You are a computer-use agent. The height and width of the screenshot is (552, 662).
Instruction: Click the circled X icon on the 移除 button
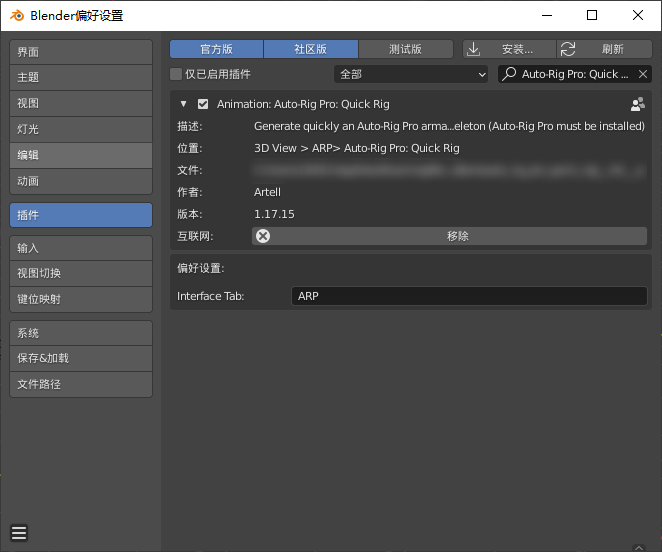tap(263, 236)
